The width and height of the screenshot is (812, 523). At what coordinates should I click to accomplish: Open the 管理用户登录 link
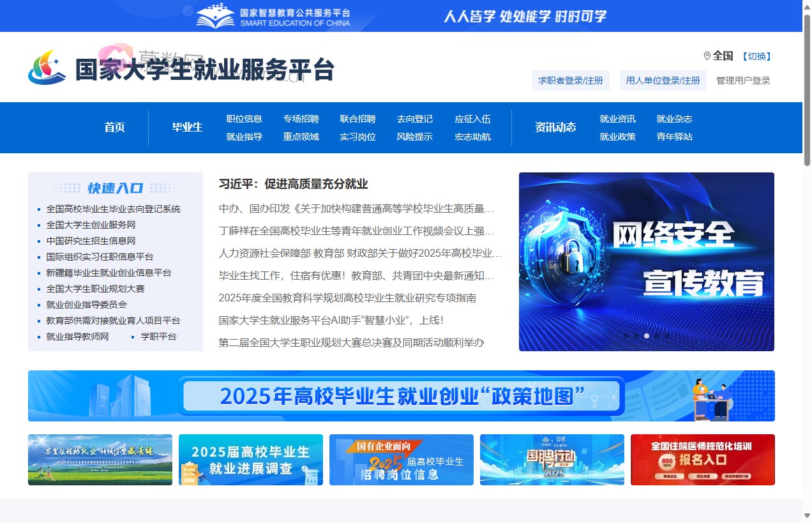[742, 80]
